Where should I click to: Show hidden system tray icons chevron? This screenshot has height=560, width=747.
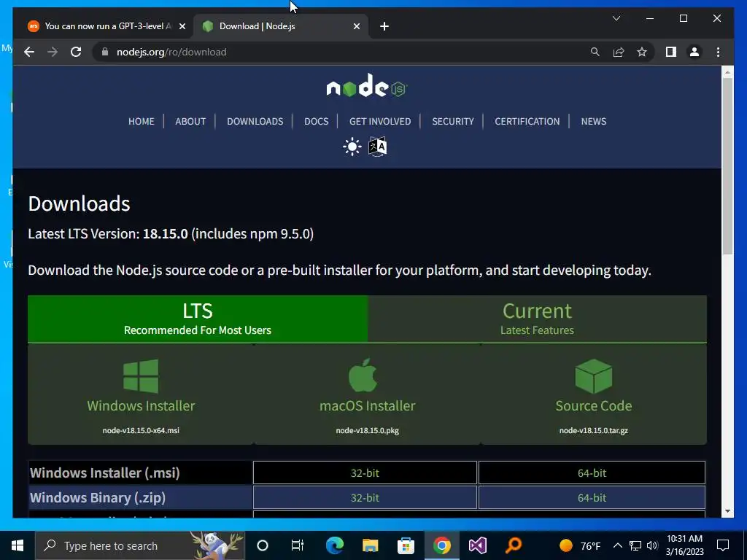tap(617, 545)
